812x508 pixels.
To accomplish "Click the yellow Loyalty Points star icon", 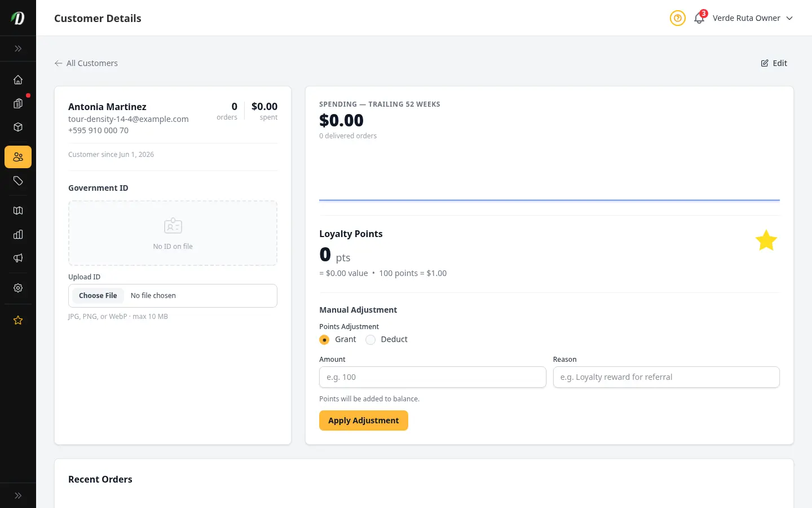I will [766, 240].
